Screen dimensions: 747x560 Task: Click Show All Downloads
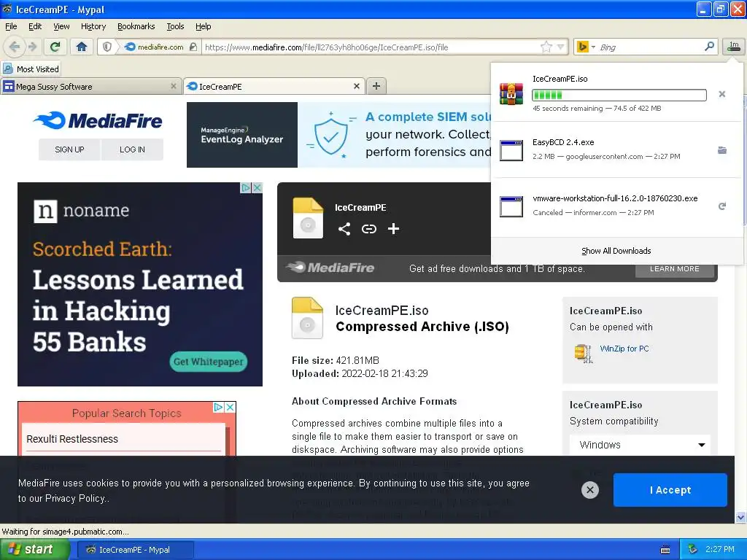(616, 251)
